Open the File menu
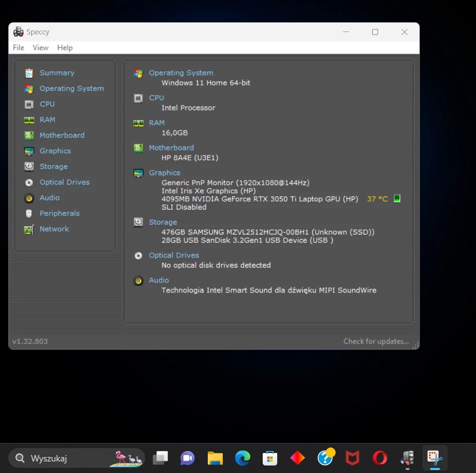The width and height of the screenshot is (476, 473). pos(18,48)
